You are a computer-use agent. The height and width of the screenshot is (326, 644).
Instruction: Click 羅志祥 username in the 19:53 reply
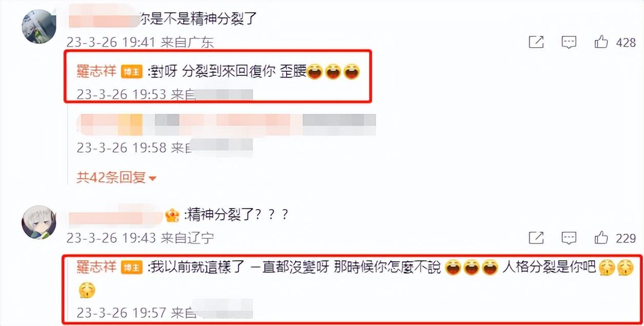(97, 72)
